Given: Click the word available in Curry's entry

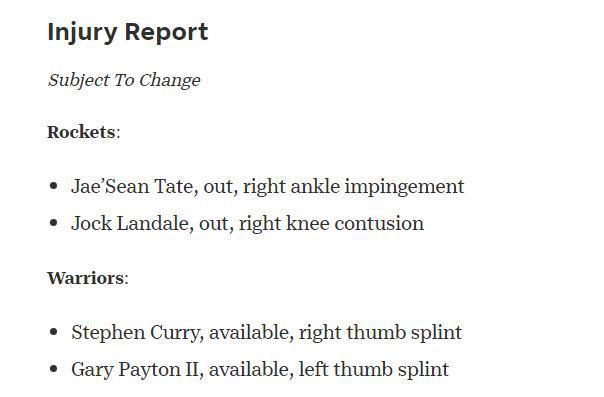Looking at the screenshot, I should (x=249, y=332).
